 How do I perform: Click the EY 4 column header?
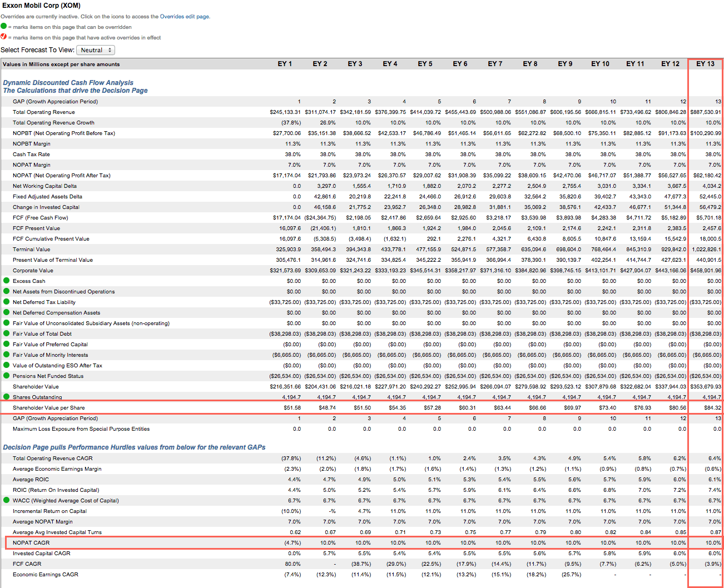tap(390, 64)
